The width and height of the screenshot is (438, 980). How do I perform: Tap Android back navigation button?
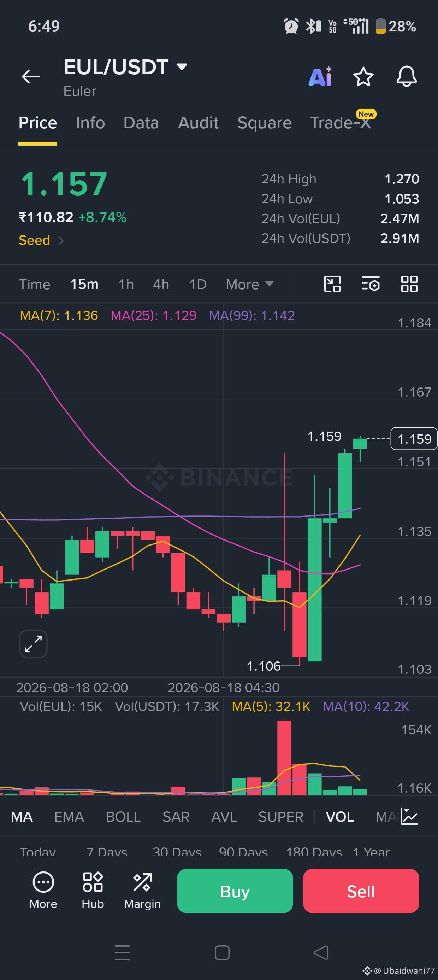321,953
